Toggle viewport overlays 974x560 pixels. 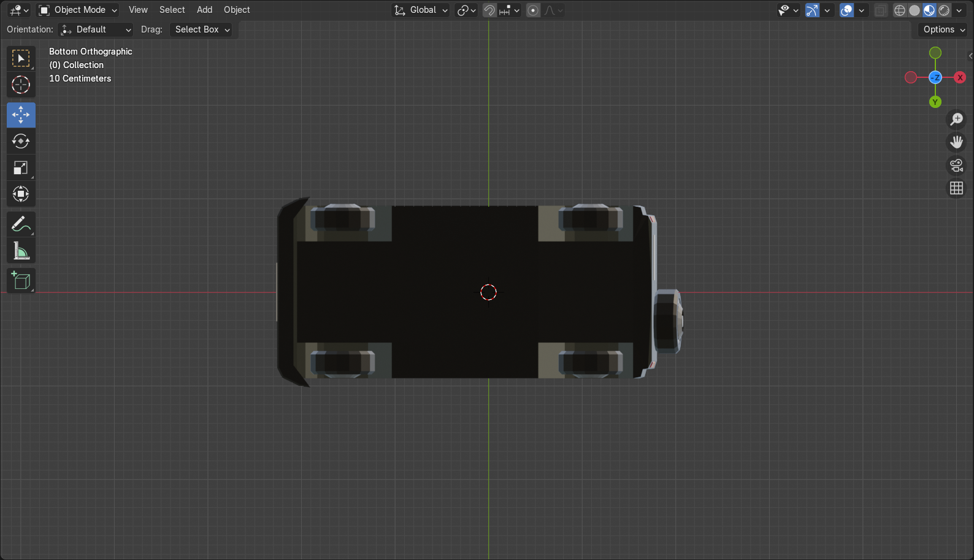[846, 10]
